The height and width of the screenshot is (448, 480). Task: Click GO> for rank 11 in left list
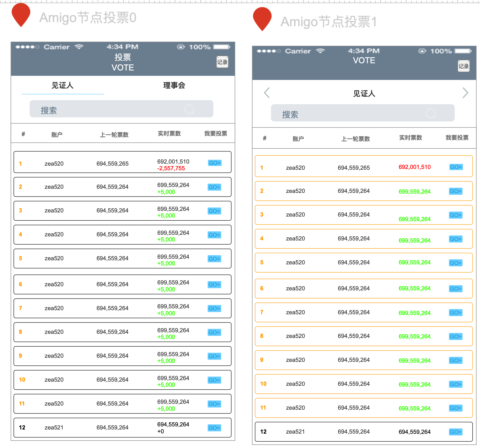(x=214, y=404)
